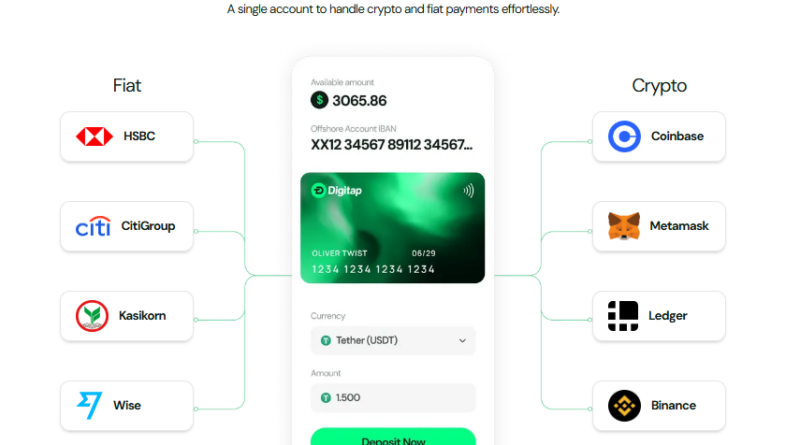The height and width of the screenshot is (445, 800).
Task: Click the Amount field showing 1.500
Action: coord(393,398)
